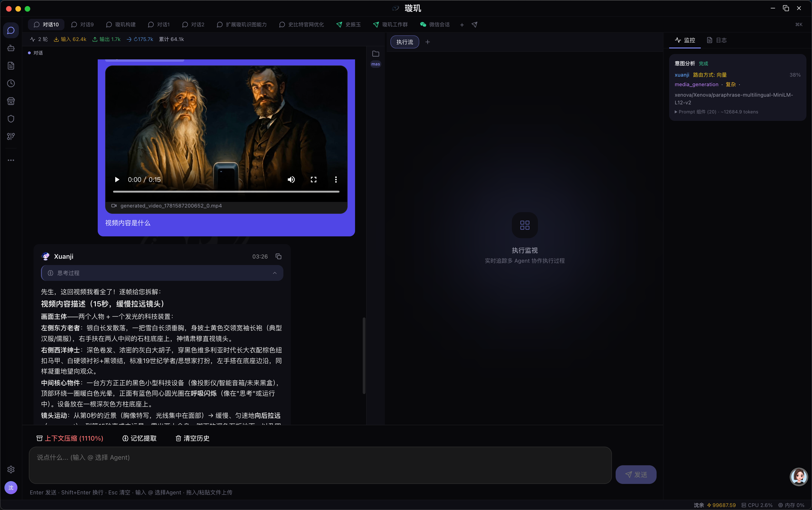
Task: Switch to the 璇玑构建 tab
Action: (x=121, y=25)
